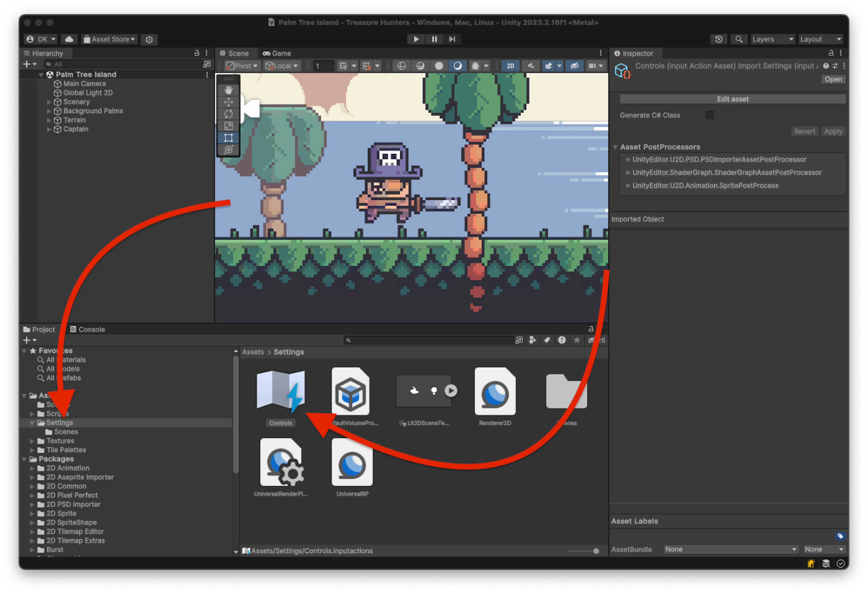This screenshot has width=868, height=593.
Task: Click the search by label icon
Action: 547,340
